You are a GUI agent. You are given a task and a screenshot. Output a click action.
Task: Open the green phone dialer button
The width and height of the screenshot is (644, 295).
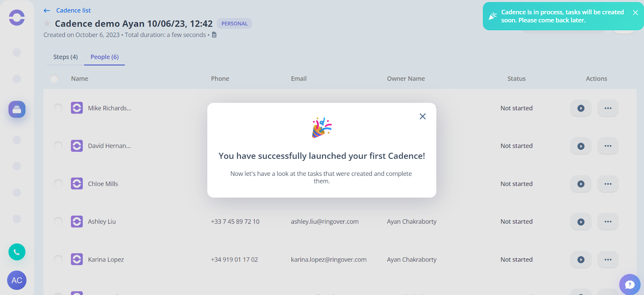(17, 252)
